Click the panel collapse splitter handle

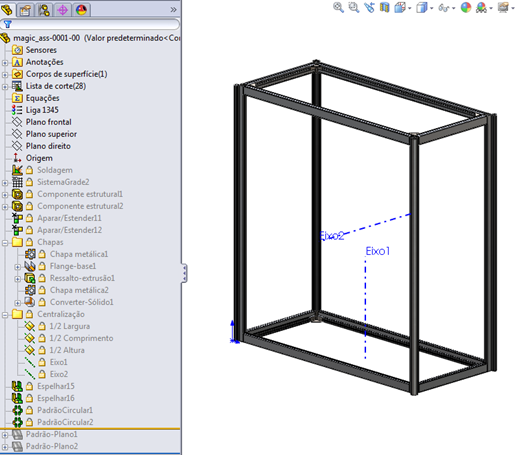184,273
